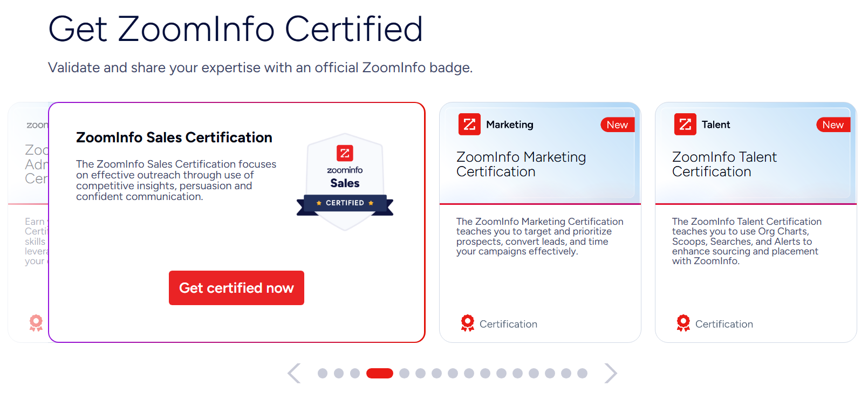
Task: Click the Certification label on the Marketing card
Action: click(508, 324)
